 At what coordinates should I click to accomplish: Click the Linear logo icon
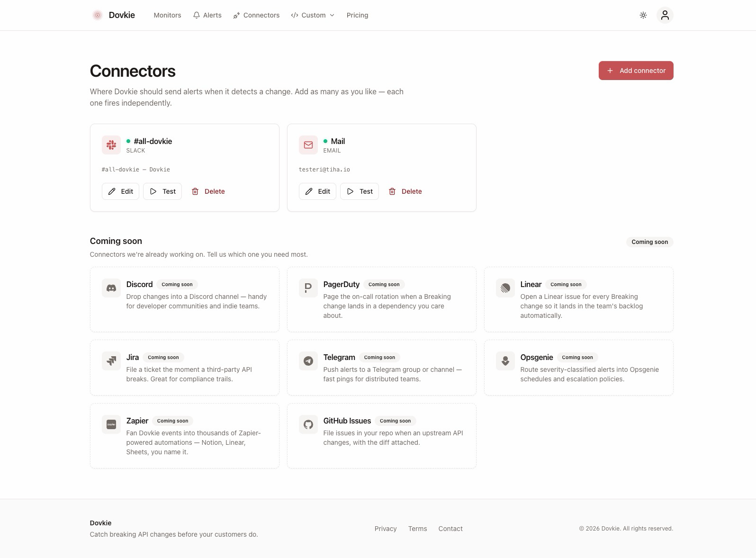505,288
